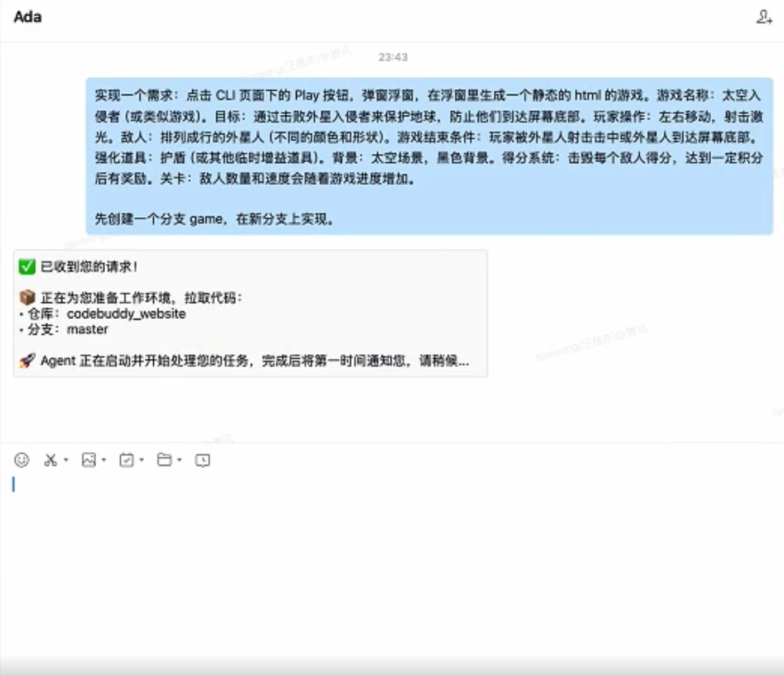The width and height of the screenshot is (784, 676).
Task: Open the scissors tool dropdown arrow
Action: 65,461
